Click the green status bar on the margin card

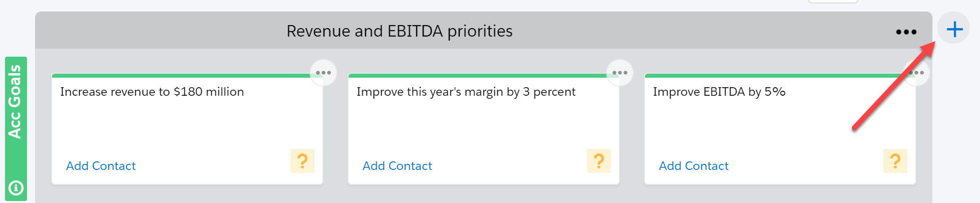click(x=478, y=76)
